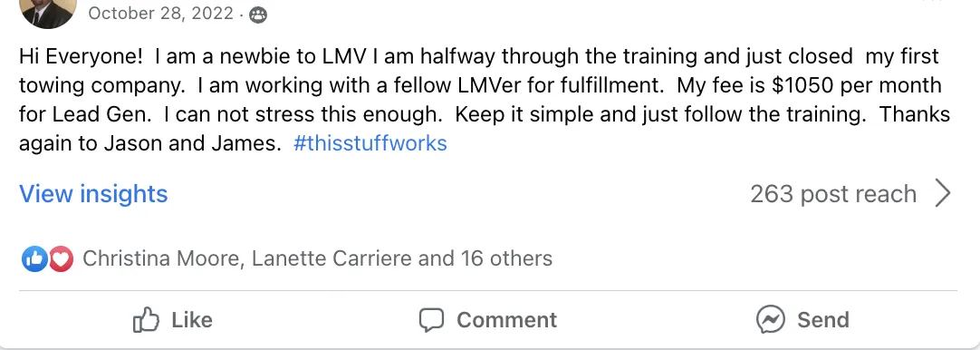Click the Like button label
Viewport: 980px width, 350px height.
point(192,320)
